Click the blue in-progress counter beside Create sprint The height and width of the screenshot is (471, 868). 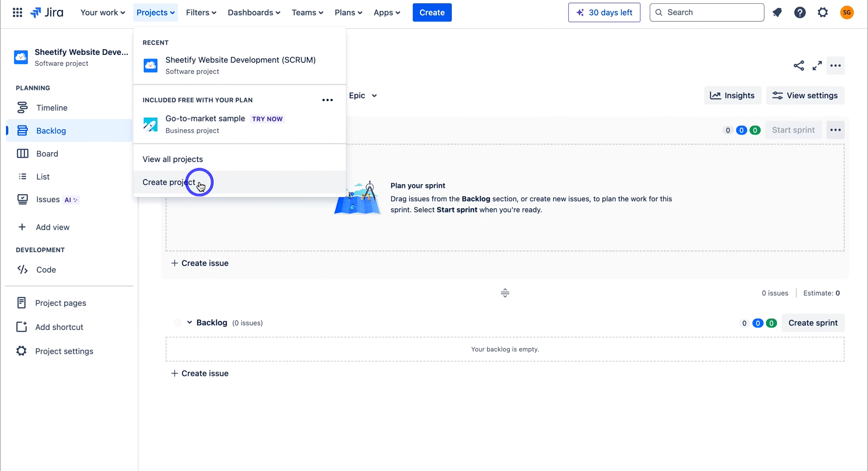pos(757,323)
